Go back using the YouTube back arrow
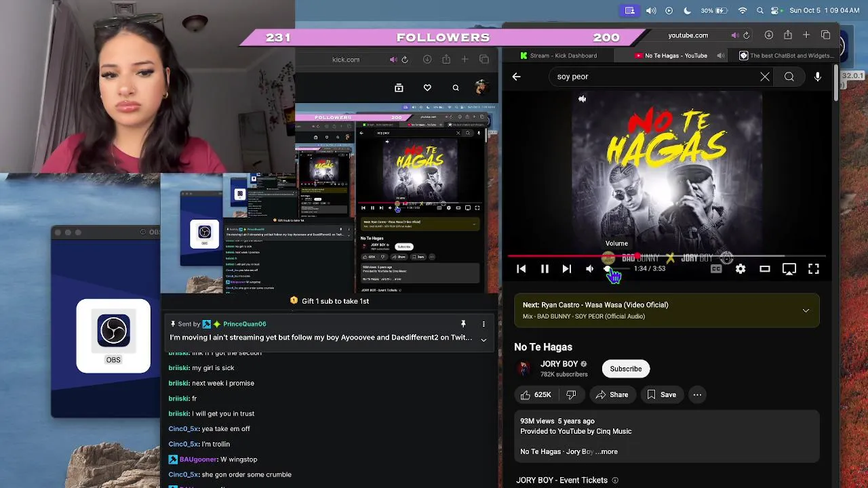This screenshot has width=868, height=488. point(517,77)
